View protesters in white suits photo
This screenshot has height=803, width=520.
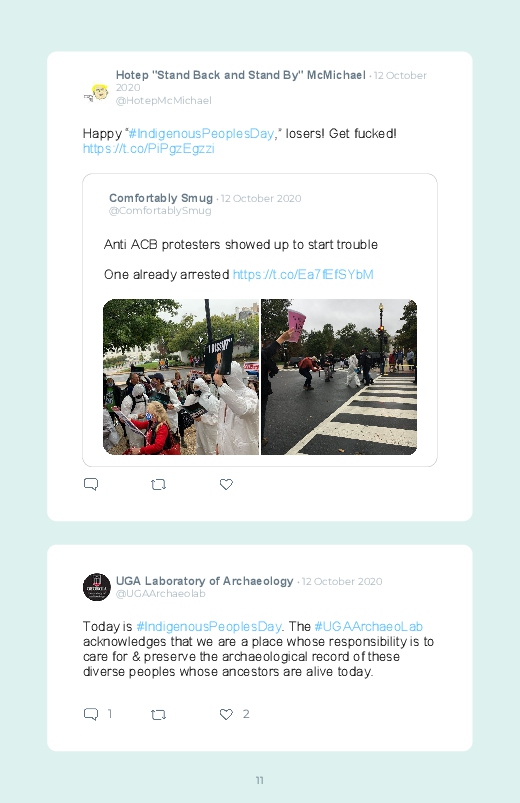pos(181,377)
